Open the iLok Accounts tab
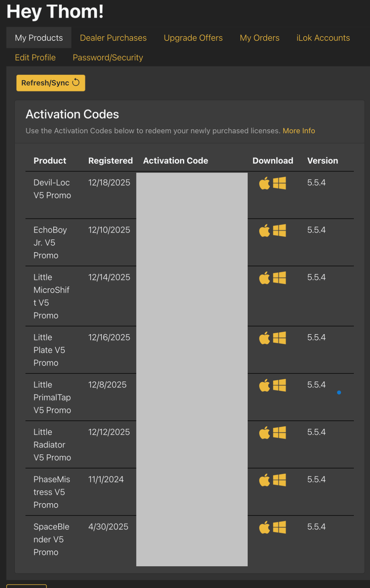 tap(323, 38)
